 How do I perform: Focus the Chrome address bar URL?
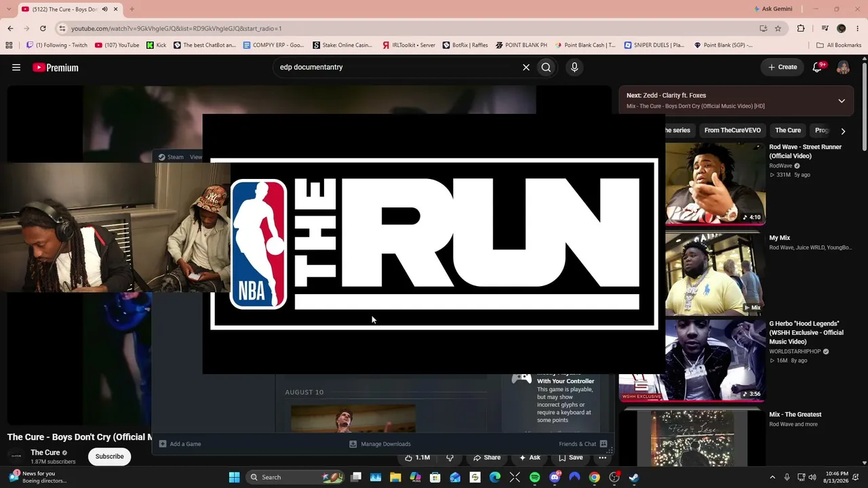click(x=176, y=28)
